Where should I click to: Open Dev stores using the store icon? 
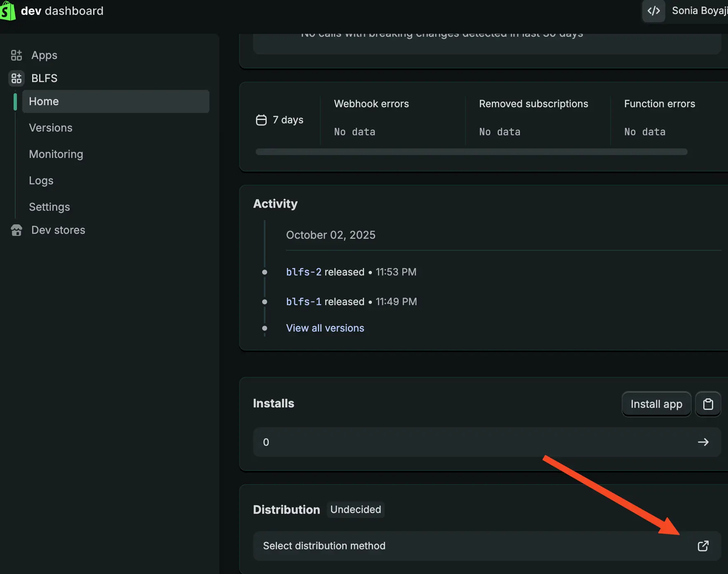(x=16, y=230)
